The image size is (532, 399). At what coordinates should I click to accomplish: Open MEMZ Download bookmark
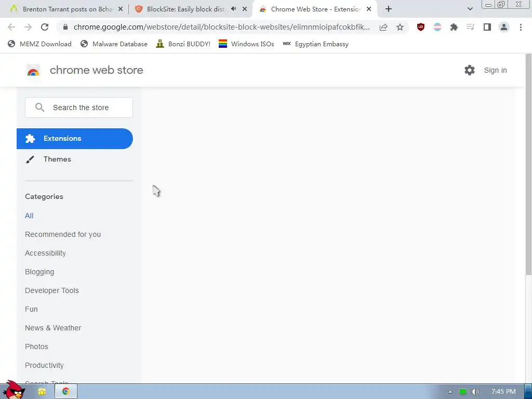pyautogui.click(x=39, y=44)
